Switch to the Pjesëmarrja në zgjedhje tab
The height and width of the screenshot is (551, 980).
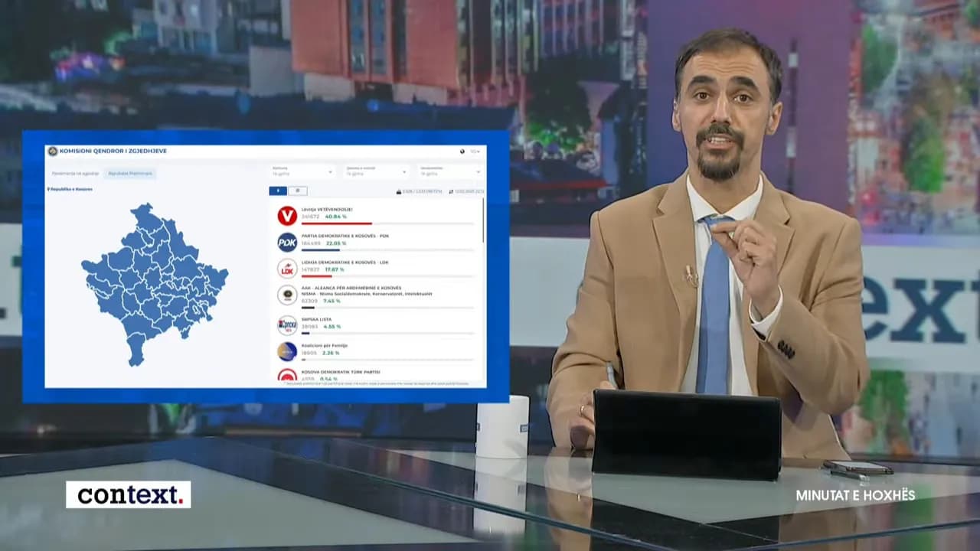75,174
